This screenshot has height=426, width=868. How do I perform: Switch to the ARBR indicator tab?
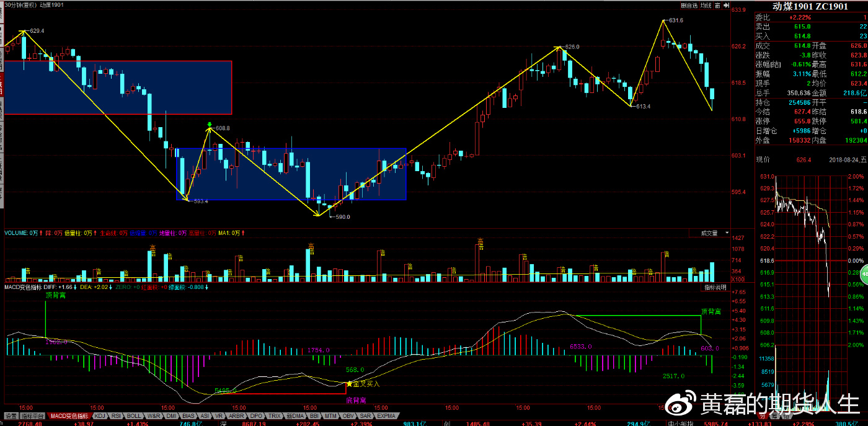pyautogui.click(x=236, y=415)
